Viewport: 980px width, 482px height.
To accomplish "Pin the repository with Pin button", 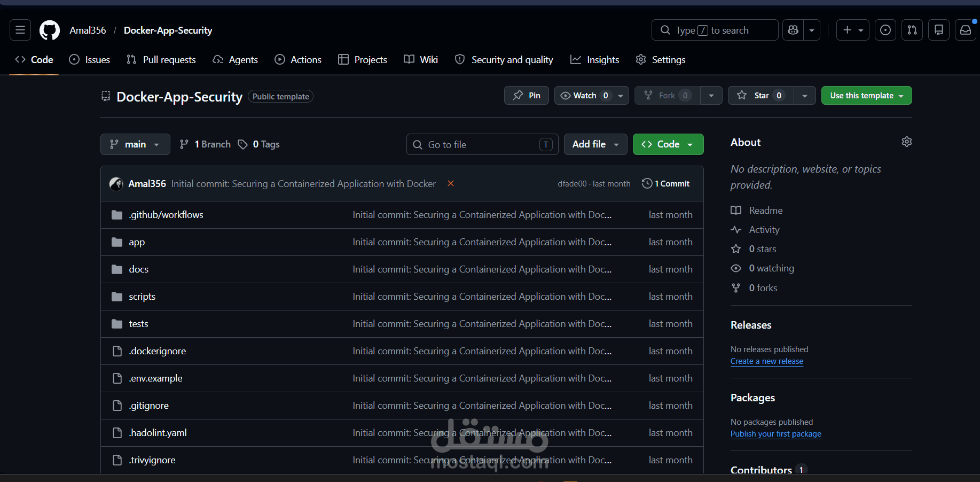I will point(527,96).
